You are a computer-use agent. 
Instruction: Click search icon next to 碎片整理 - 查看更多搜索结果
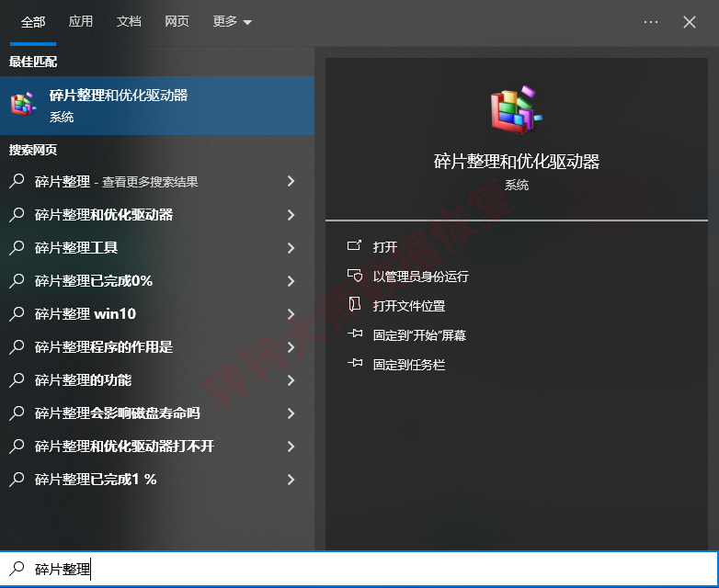click(x=17, y=181)
